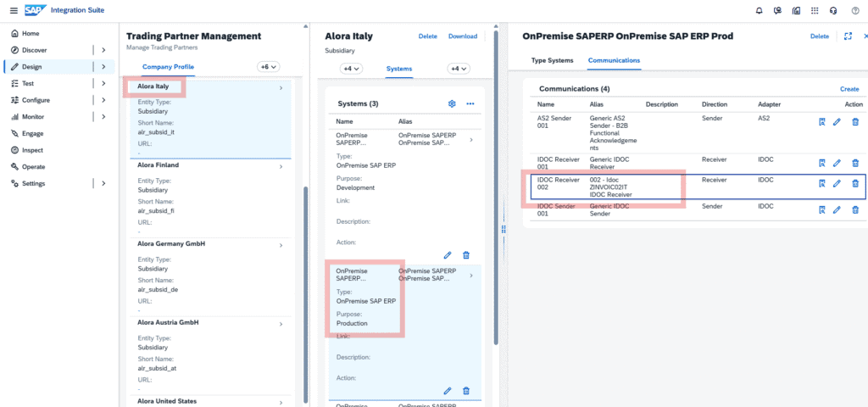The height and width of the screenshot is (407, 868).
Task: Open the hamburger navigation menu
Action: pos(14,10)
